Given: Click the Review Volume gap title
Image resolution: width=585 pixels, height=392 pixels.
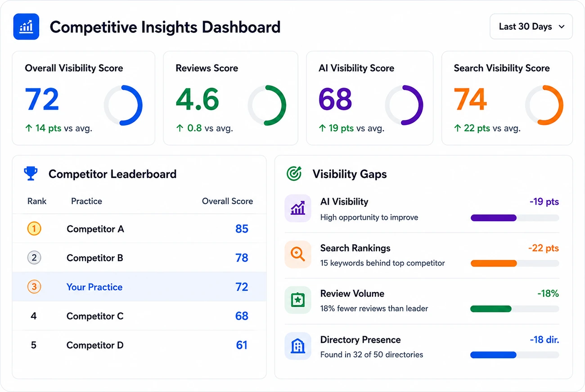Looking at the screenshot, I should (x=352, y=294).
